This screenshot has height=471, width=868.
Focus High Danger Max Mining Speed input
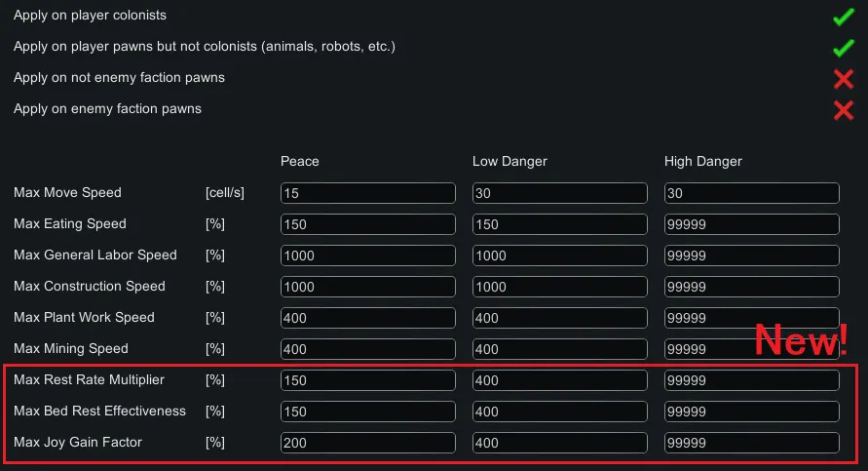(x=751, y=349)
